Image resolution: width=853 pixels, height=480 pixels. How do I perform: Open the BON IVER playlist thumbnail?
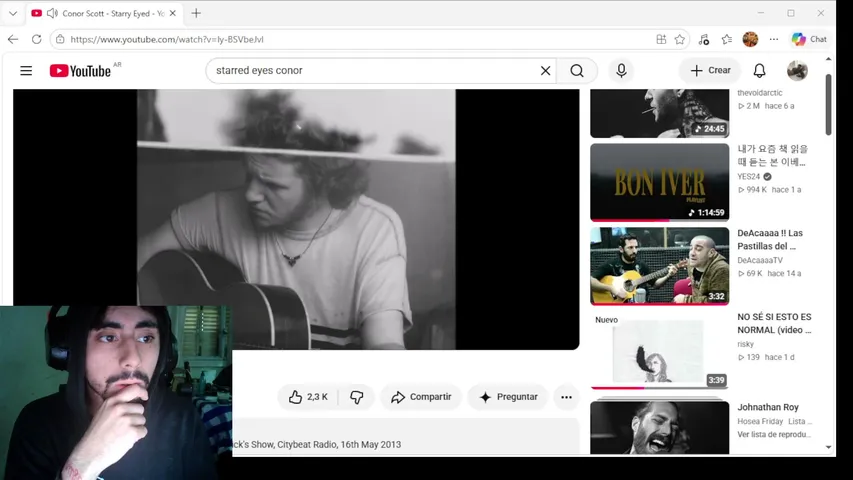[659, 182]
